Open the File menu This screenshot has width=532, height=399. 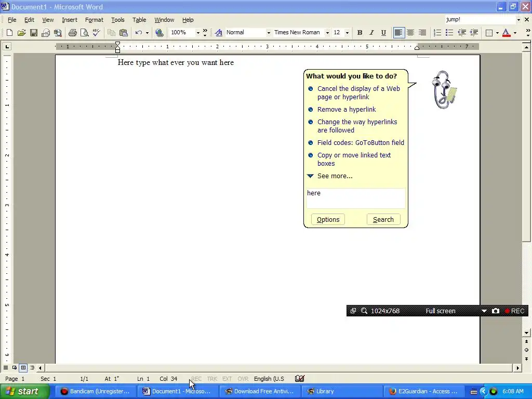[x=12, y=20]
